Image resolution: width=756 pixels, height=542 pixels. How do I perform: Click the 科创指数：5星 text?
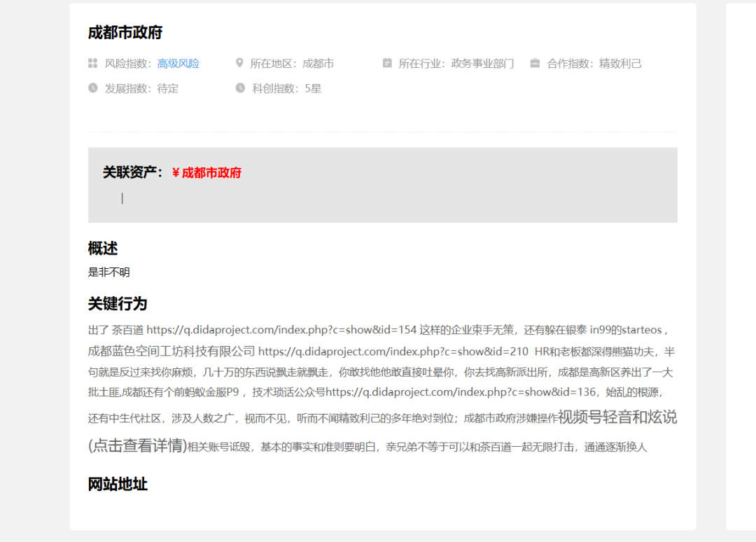click(286, 89)
